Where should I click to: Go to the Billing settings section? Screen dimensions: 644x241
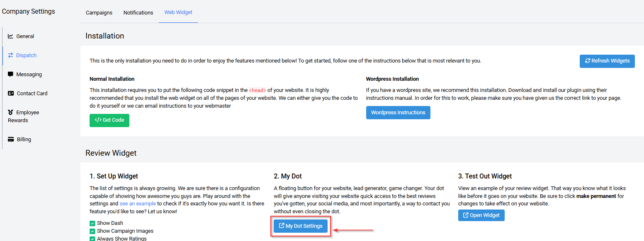pos(24,140)
